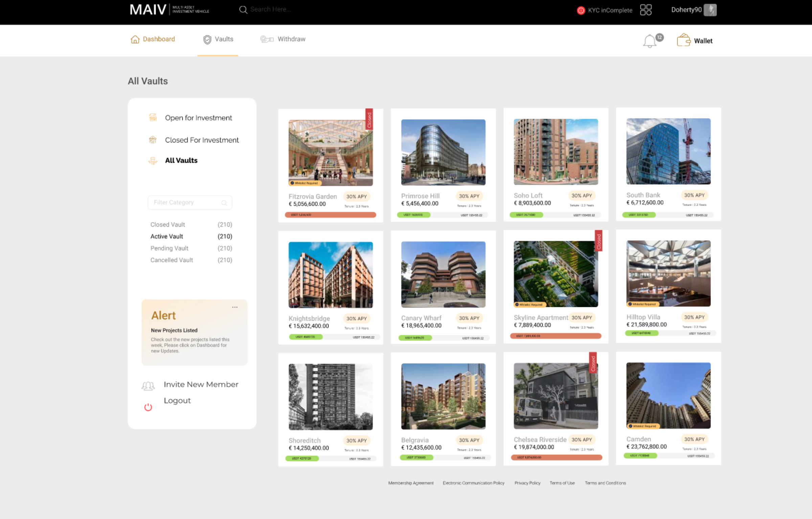Open Primrose Hill vault image
This screenshot has height=519, width=812.
pos(443,152)
